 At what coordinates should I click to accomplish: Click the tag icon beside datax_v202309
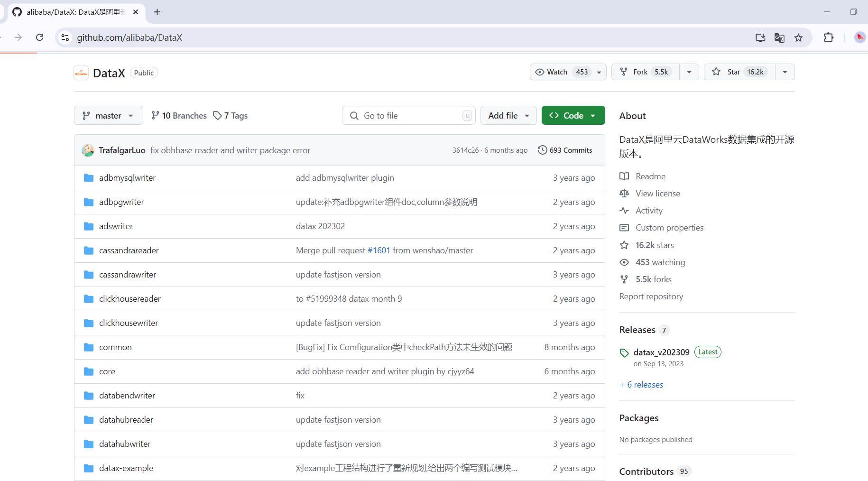pos(624,353)
